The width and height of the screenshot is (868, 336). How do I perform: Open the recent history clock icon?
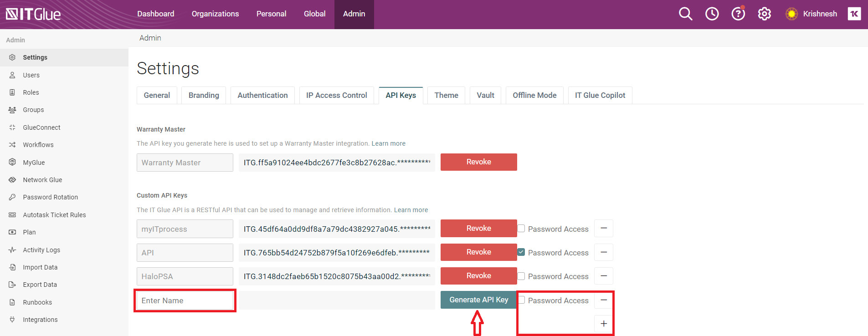tap(712, 14)
